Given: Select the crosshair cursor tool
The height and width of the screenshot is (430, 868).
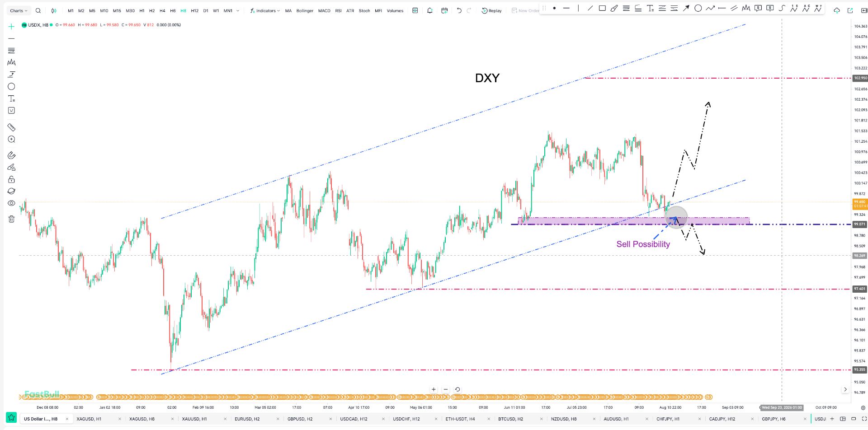Looking at the screenshot, I should (x=11, y=27).
